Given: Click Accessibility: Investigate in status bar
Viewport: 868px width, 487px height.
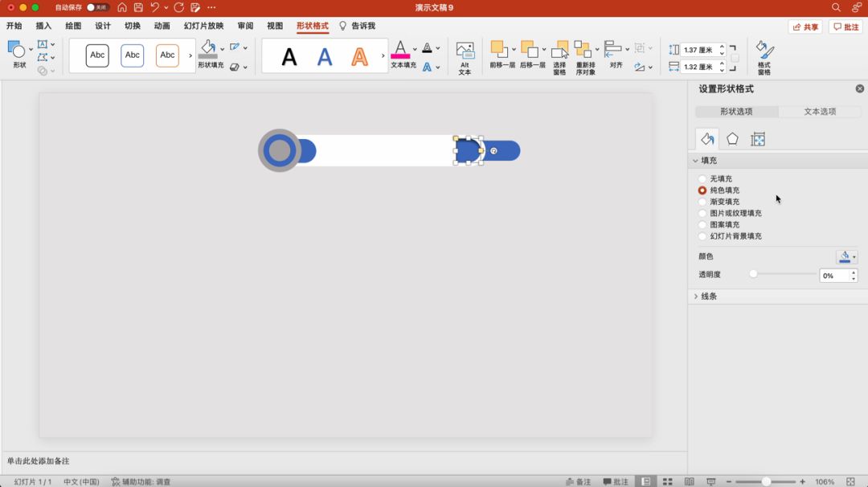Looking at the screenshot, I should 141,481.
